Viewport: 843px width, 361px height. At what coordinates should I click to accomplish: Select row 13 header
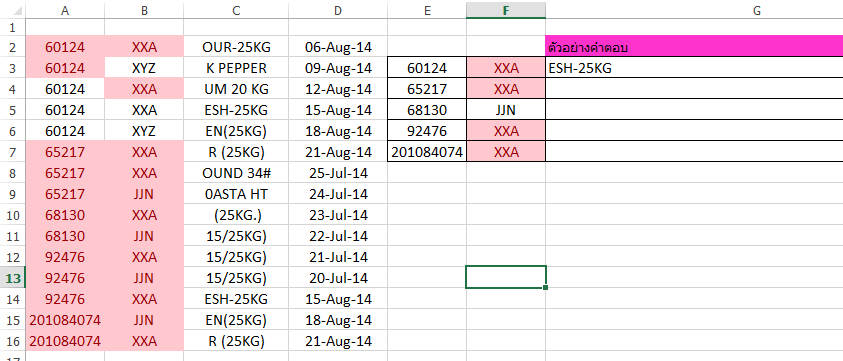click(x=12, y=278)
